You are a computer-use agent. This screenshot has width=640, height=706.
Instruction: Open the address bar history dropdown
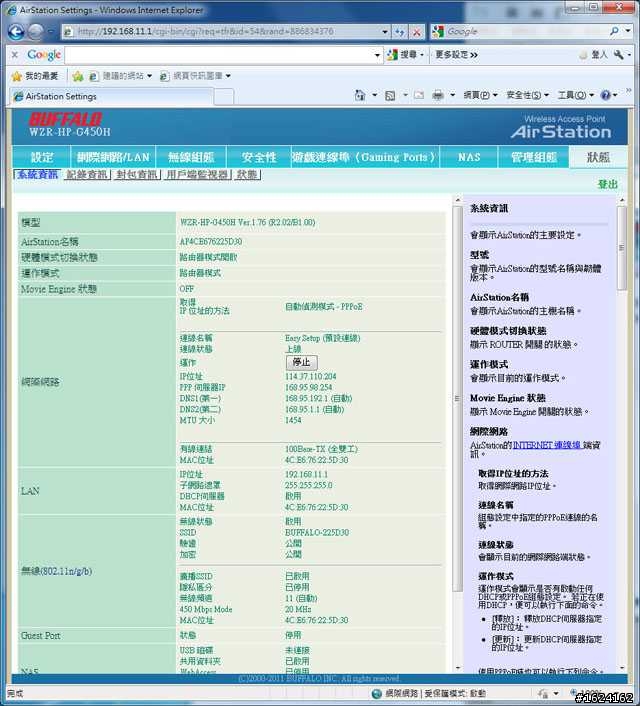coord(385,32)
